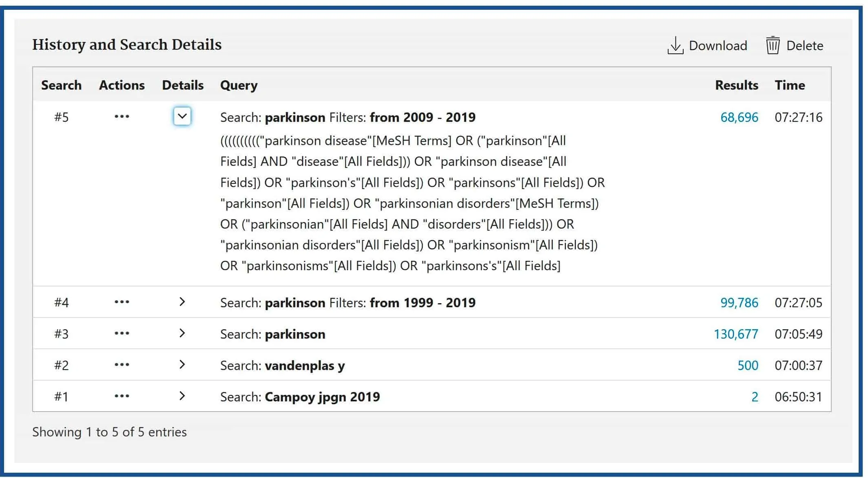
Task: Click the Time column header
Action: 790,85
